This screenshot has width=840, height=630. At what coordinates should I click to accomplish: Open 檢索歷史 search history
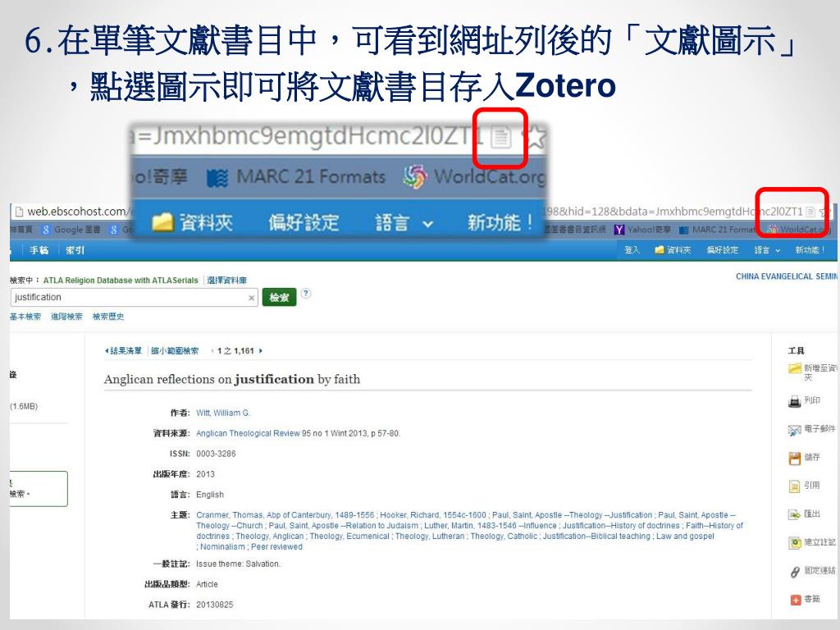(x=108, y=317)
